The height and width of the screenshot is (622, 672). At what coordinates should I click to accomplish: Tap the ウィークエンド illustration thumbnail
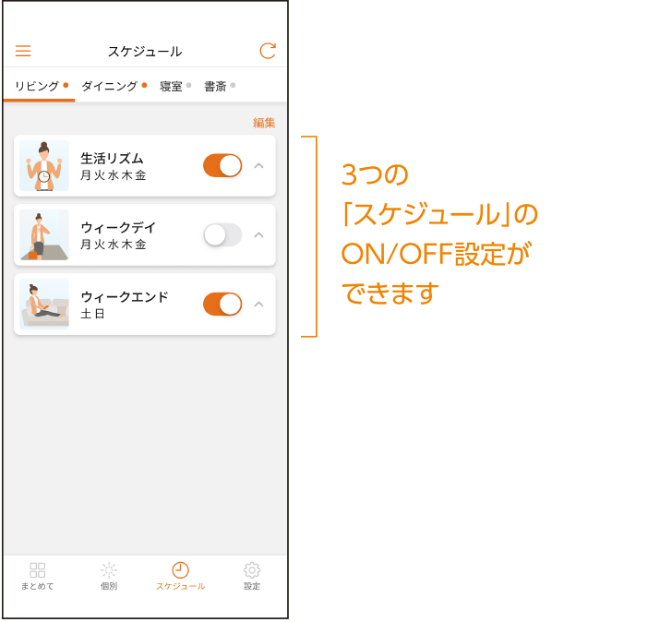click(44, 305)
